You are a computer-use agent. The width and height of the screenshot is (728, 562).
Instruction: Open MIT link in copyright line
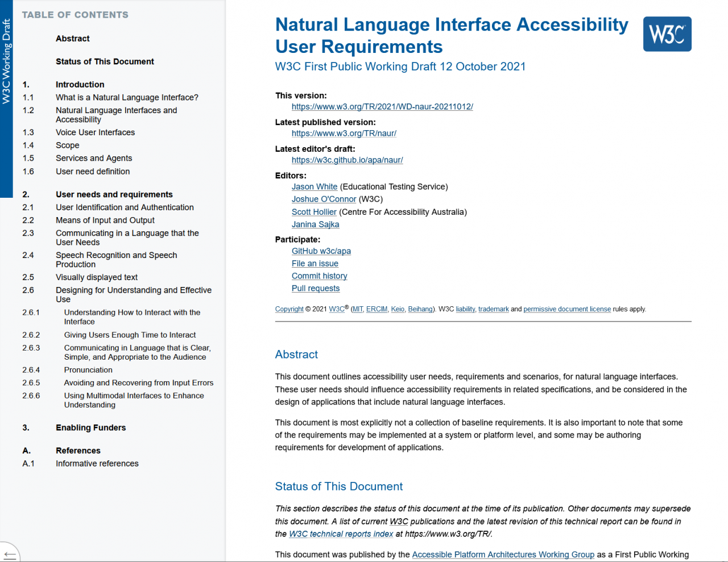(357, 309)
